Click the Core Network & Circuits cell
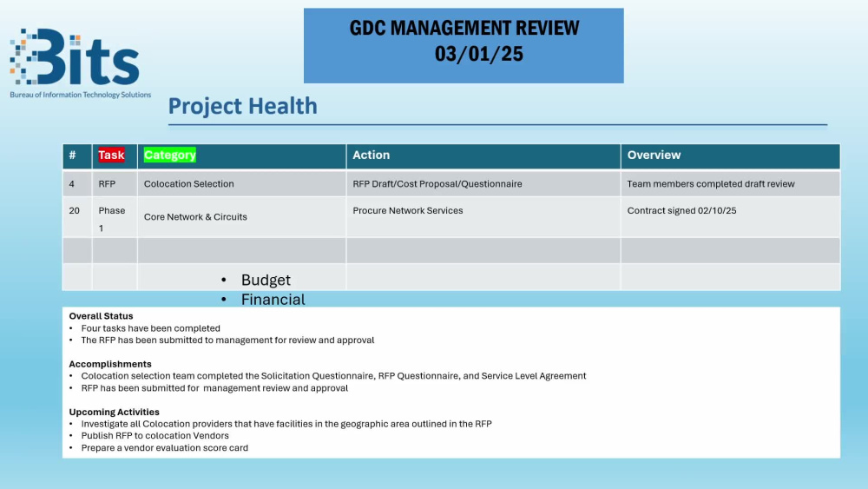 pyautogui.click(x=241, y=217)
